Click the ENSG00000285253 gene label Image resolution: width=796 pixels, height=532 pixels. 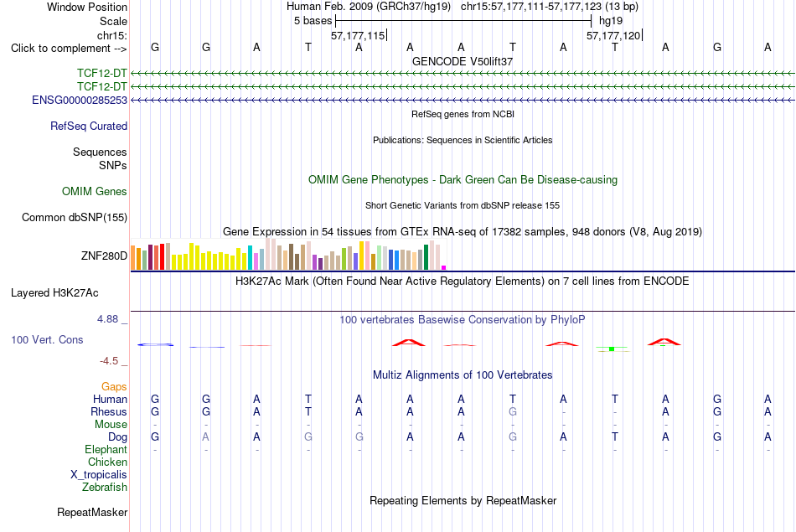(80, 100)
